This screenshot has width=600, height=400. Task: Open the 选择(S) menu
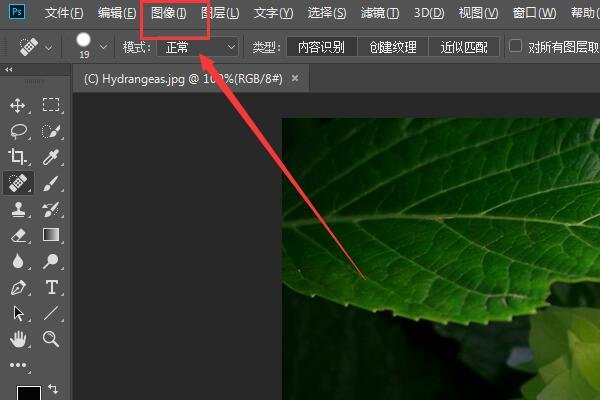click(327, 13)
